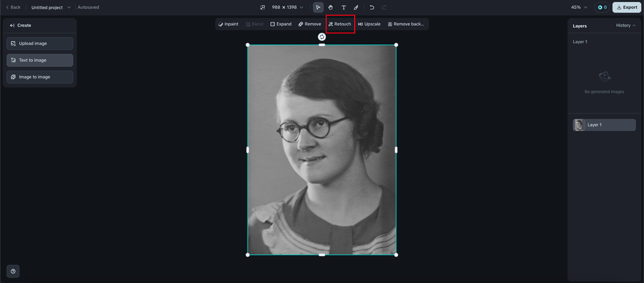
Task: Switch to the Layers tab
Action: click(x=580, y=26)
